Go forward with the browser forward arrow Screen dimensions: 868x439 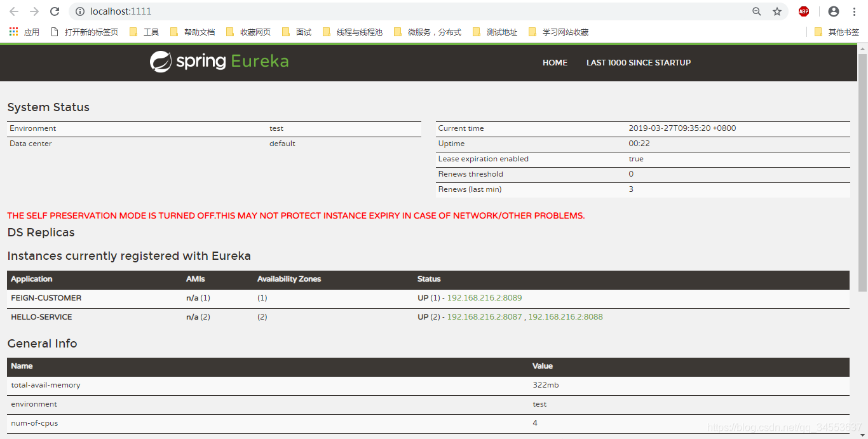34,11
